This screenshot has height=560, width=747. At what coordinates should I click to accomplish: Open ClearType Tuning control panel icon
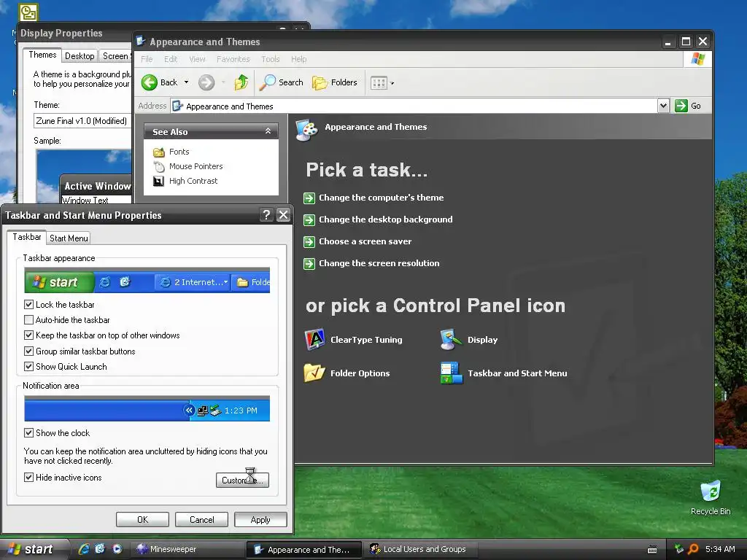coord(315,340)
